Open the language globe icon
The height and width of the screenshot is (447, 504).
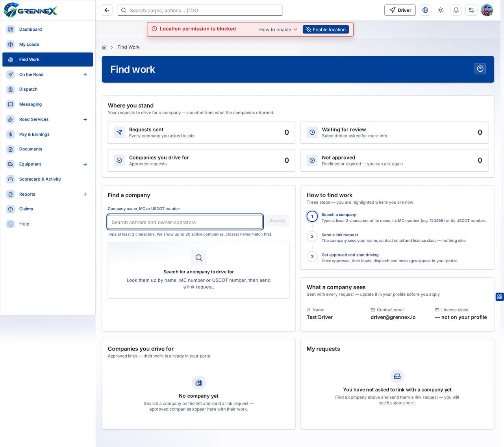(x=425, y=10)
